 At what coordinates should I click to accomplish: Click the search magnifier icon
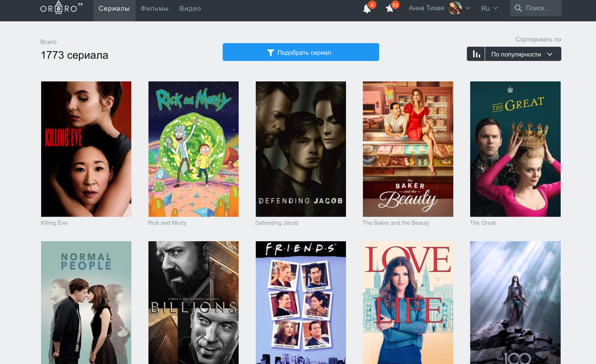[519, 8]
